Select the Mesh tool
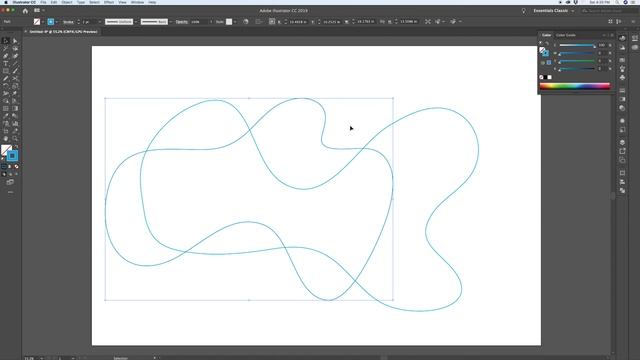This screenshot has height=360, width=640. pos(6,109)
